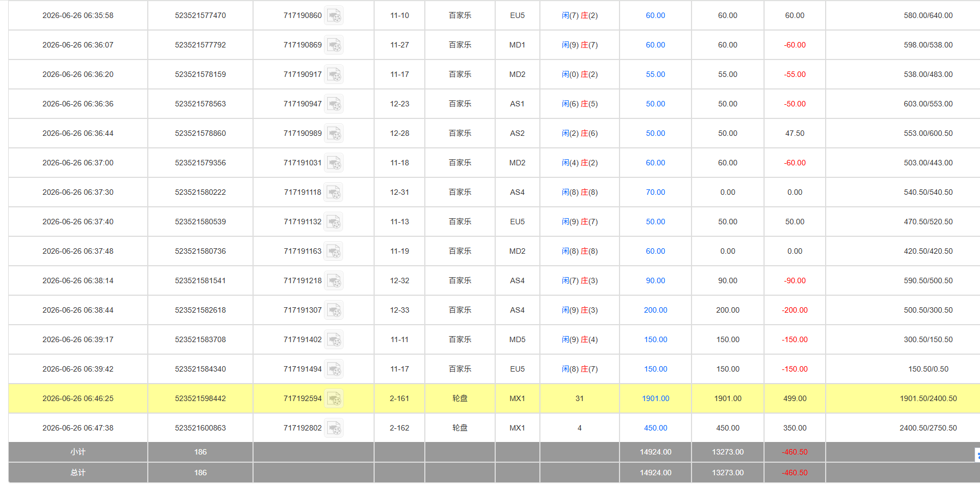Click the 200.00 bet amount link

(656, 310)
